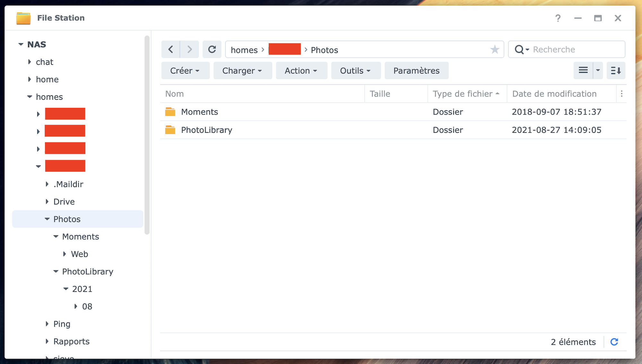
Task: Switch to list view mode icon
Action: pos(583,70)
